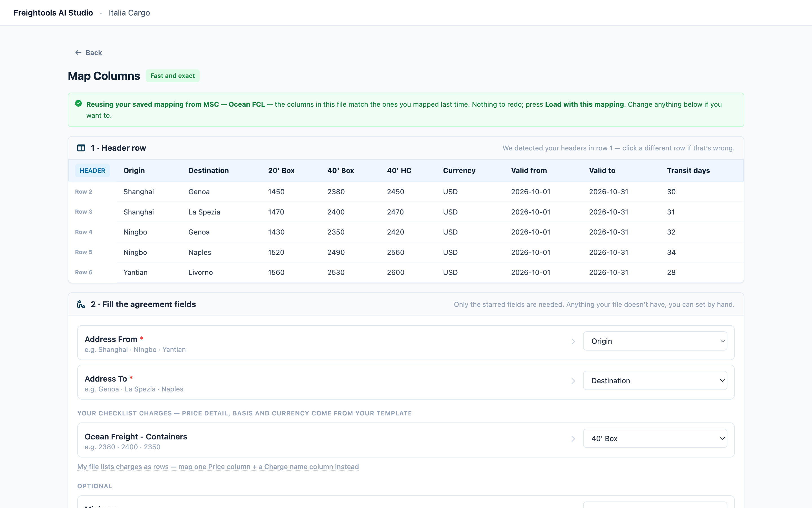The width and height of the screenshot is (812, 508).
Task: Click the 1450 rate cell
Action: 276,192
